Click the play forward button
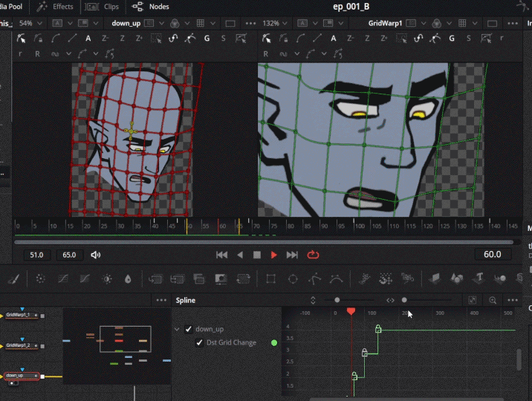The width and height of the screenshot is (532, 401). tap(274, 255)
